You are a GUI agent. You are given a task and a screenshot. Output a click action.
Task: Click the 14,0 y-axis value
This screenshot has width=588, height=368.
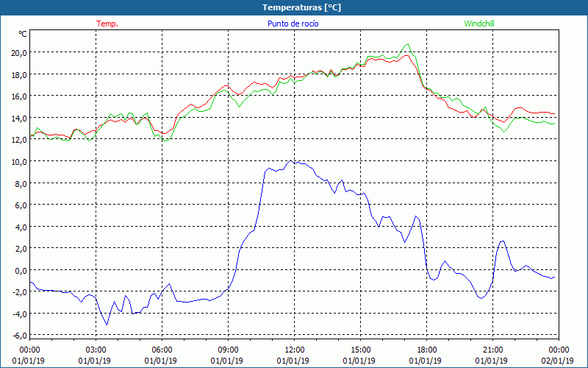18,118
